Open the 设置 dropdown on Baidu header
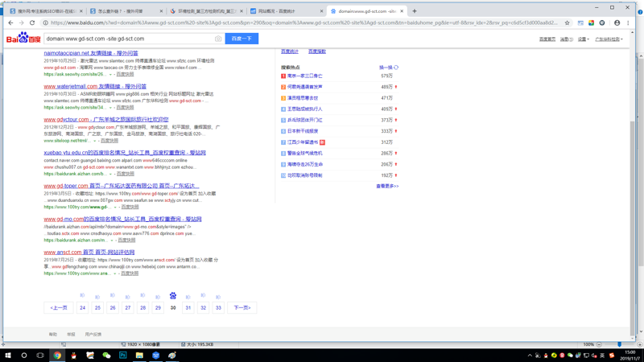644x362 pixels. click(583, 39)
